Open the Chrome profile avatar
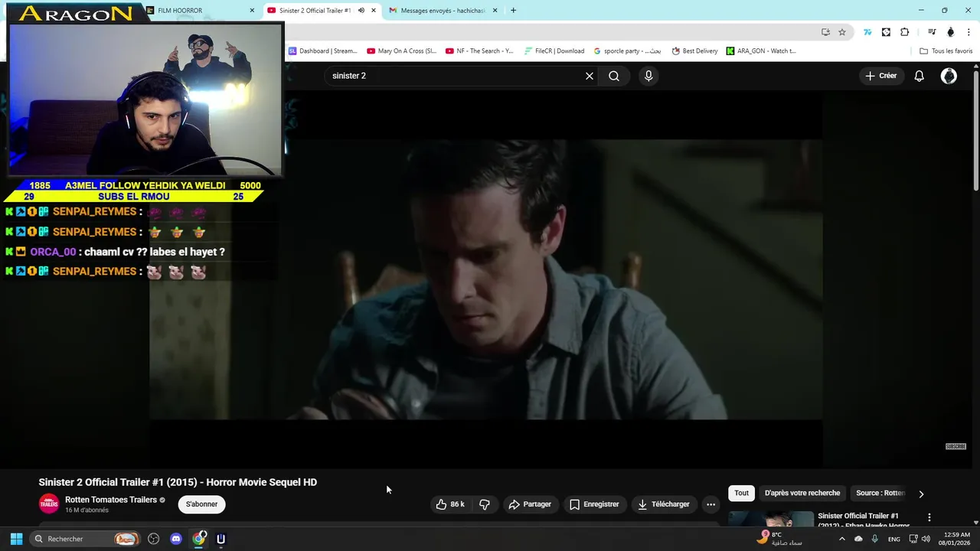 click(x=951, y=32)
